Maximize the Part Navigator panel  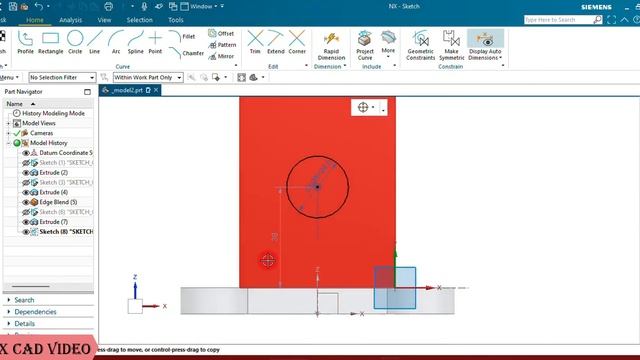[x=87, y=92]
